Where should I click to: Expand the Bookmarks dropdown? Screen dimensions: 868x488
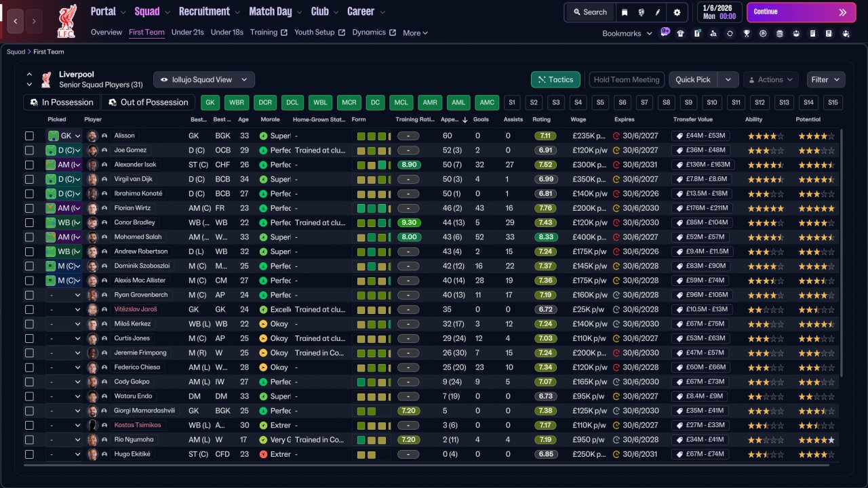(627, 33)
